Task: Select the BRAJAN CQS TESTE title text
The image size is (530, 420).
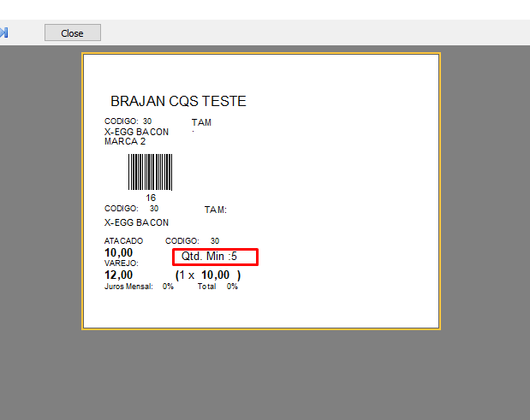Action: pos(178,102)
